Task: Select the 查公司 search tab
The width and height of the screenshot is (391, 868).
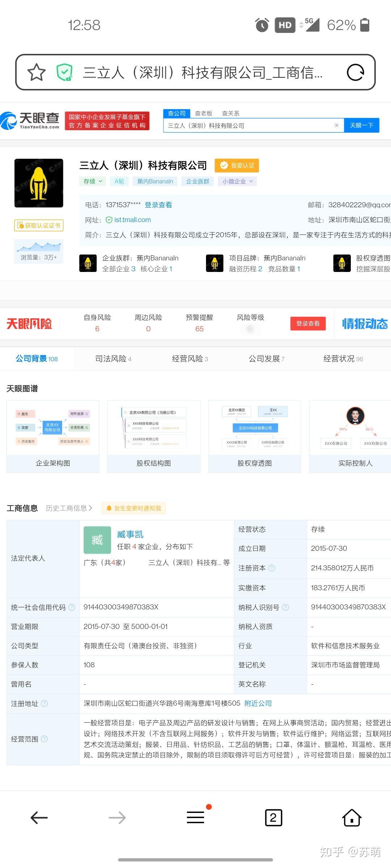Action: [177, 113]
